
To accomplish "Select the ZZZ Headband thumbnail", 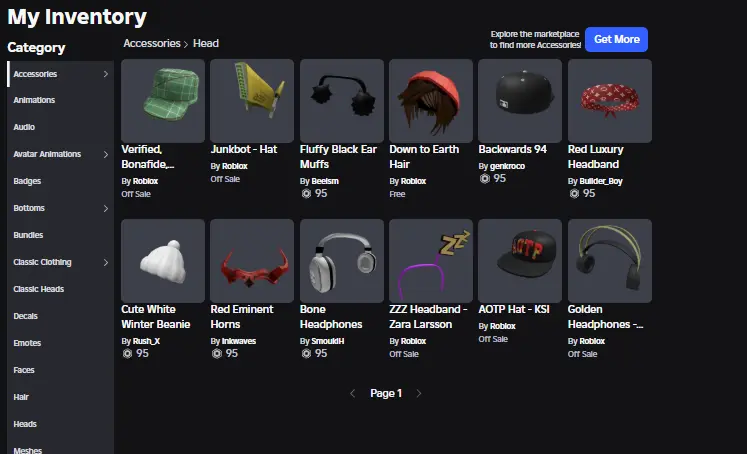I will click(x=431, y=261).
